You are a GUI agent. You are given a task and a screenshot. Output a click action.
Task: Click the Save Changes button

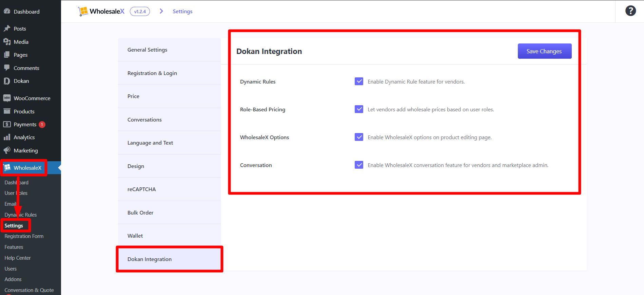point(544,51)
